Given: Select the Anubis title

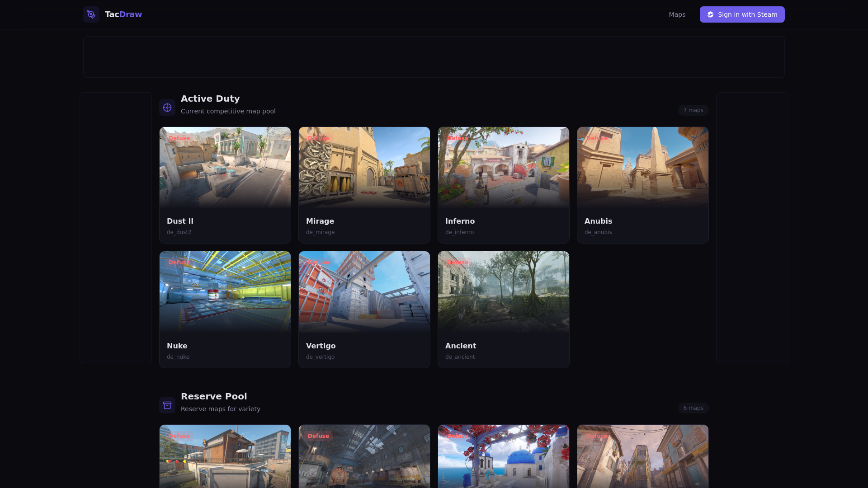Looking at the screenshot, I should [598, 221].
